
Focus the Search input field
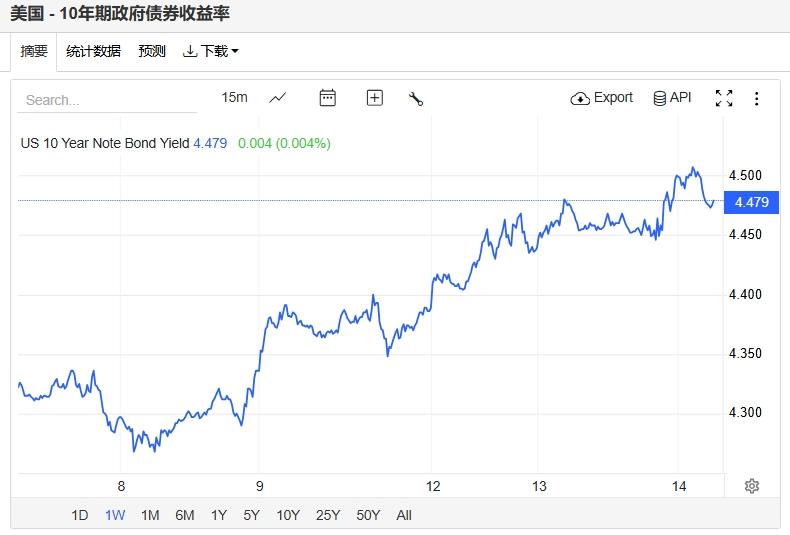coord(107,100)
